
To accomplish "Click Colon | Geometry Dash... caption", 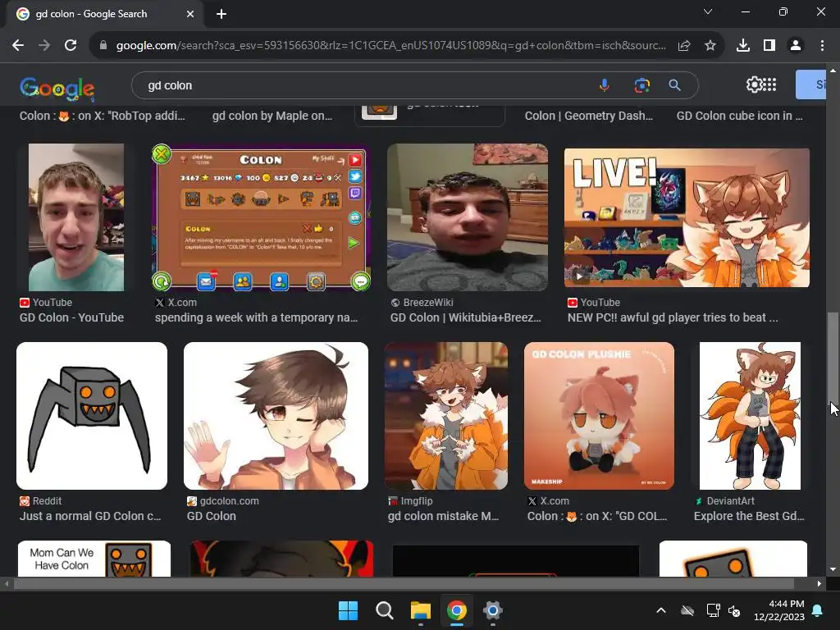I will [589, 116].
